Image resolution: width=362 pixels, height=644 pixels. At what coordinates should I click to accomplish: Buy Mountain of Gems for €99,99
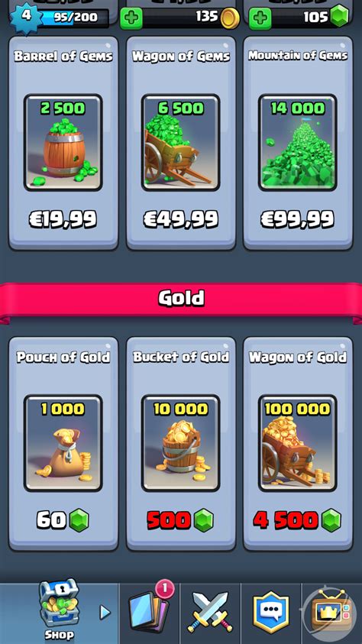(298, 143)
